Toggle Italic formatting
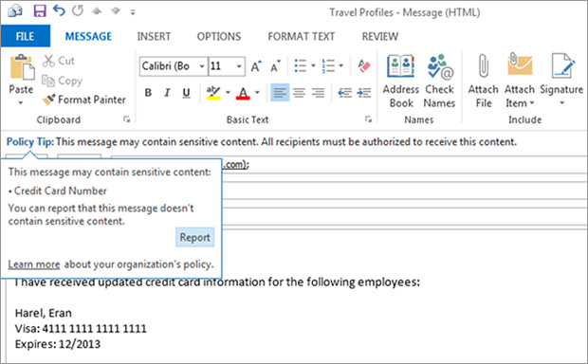 coord(167,93)
